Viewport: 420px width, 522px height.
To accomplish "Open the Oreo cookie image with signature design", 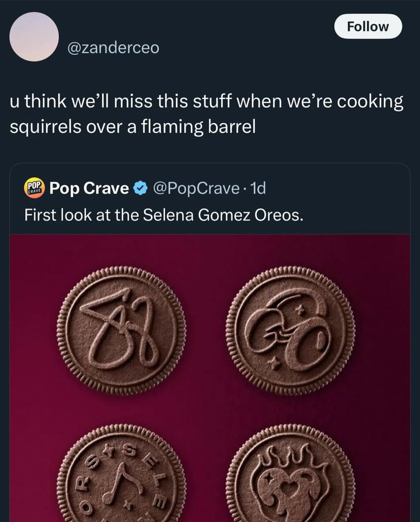I will point(121,330).
